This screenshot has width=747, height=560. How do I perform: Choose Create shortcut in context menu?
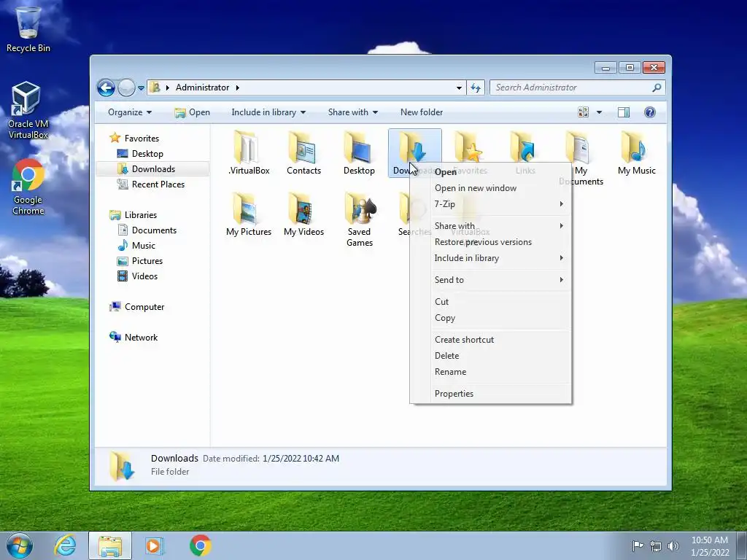tap(491, 340)
